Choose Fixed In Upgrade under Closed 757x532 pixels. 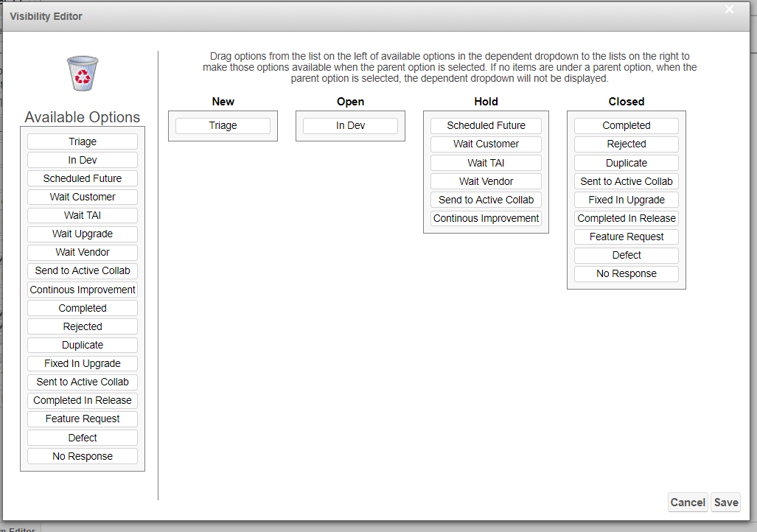(626, 200)
